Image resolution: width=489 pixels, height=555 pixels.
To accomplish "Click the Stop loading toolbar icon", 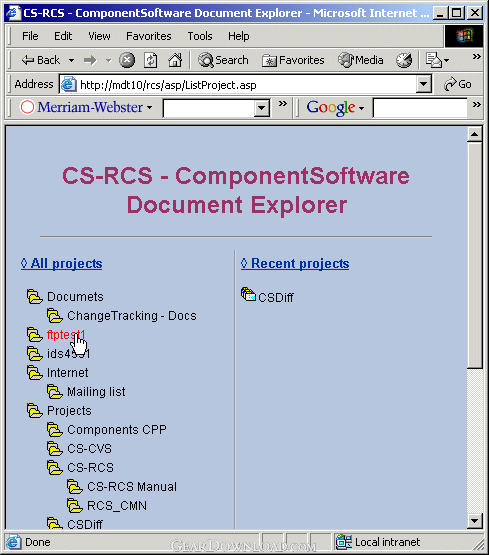I will pyautogui.click(x=127, y=60).
